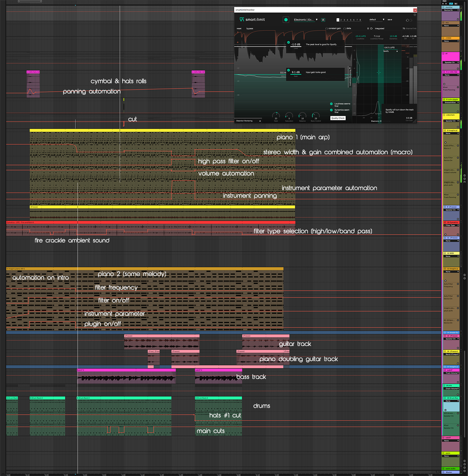Viewport: 468px width, 476px height.
Task: Open the Filter Type automation chooser
Action: 451,225
